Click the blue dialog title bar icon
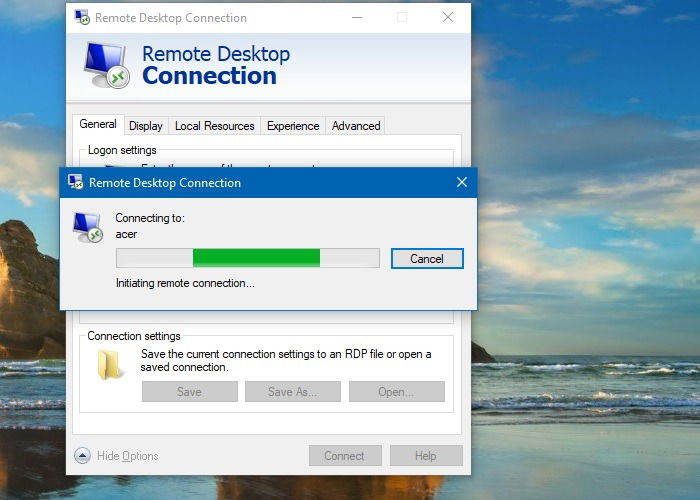This screenshot has width=700, height=500. click(x=75, y=182)
